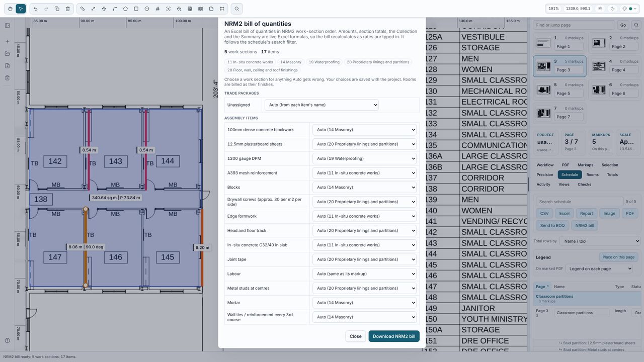Image resolution: width=644 pixels, height=362 pixels.
Task: Pick the diagonal double-arrow dimension tool
Action: [93, 9]
